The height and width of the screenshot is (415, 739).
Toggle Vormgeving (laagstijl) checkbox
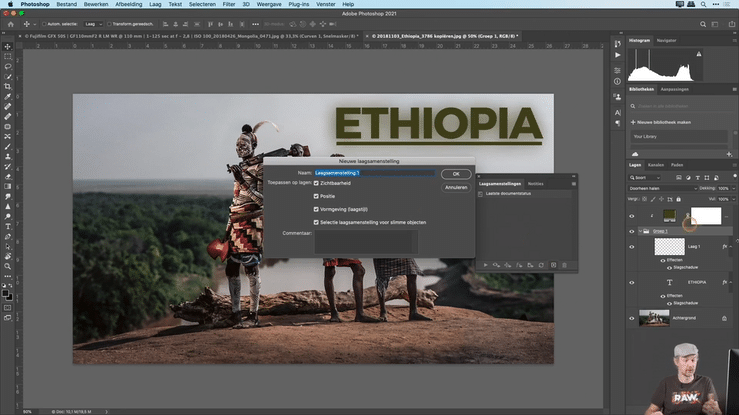[316, 209]
